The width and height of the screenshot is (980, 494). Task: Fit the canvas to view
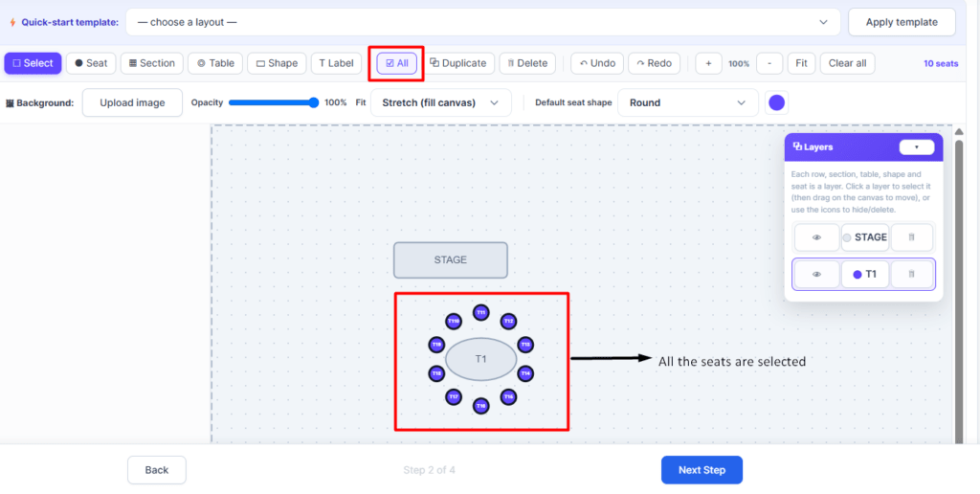801,63
